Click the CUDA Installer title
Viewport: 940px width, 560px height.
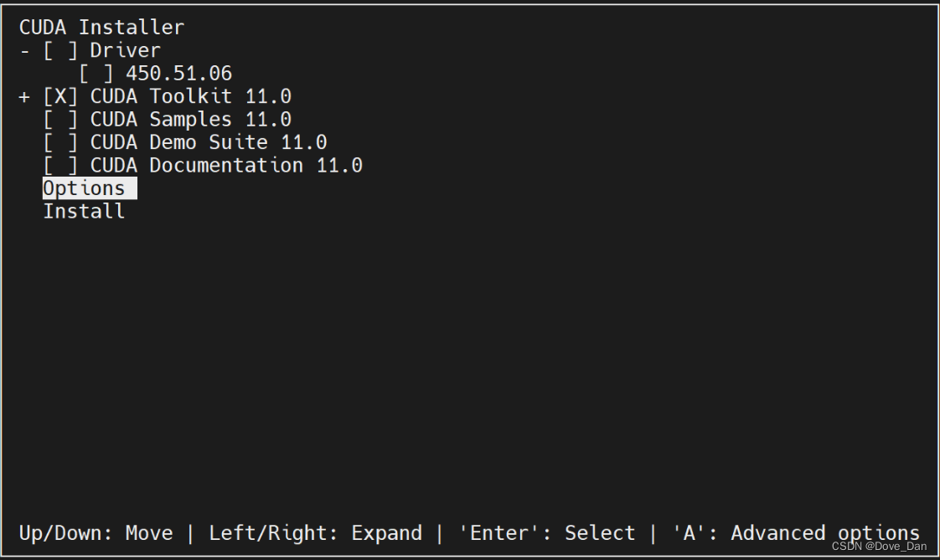click(99, 26)
